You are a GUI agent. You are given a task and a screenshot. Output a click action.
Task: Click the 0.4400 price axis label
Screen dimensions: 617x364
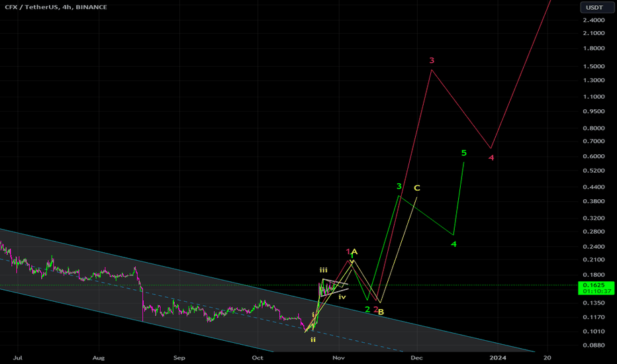pyautogui.click(x=594, y=187)
